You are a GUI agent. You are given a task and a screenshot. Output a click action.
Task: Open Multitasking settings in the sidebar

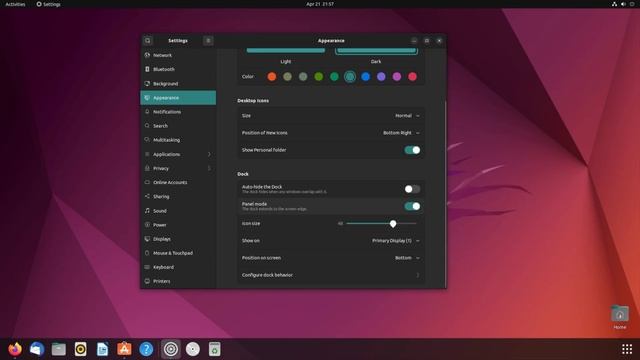(178, 140)
